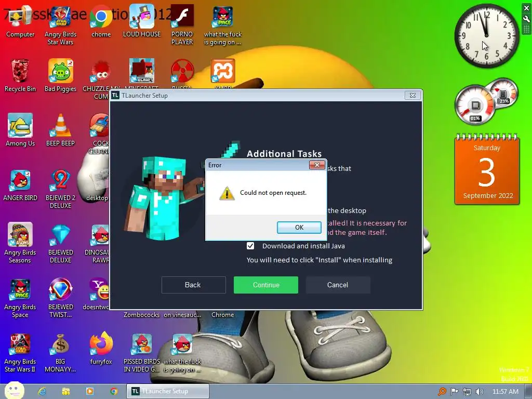Open the Computer desktop icon
The width and height of the screenshot is (532, 399).
click(x=20, y=21)
